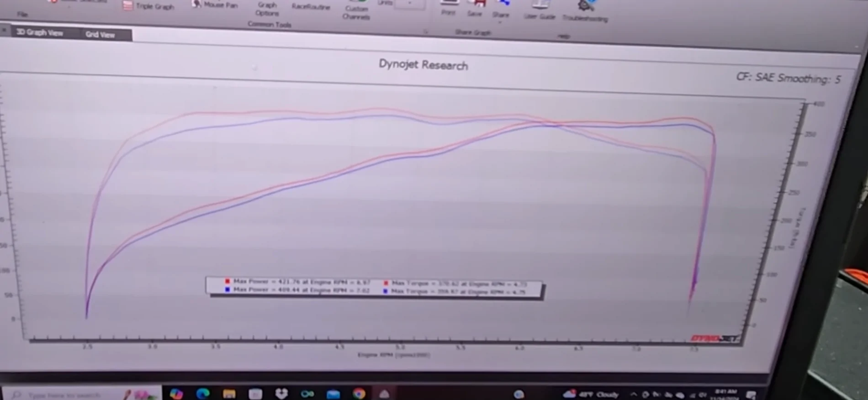
Task: Open Google Chrome from the taskbar
Action: (359, 393)
